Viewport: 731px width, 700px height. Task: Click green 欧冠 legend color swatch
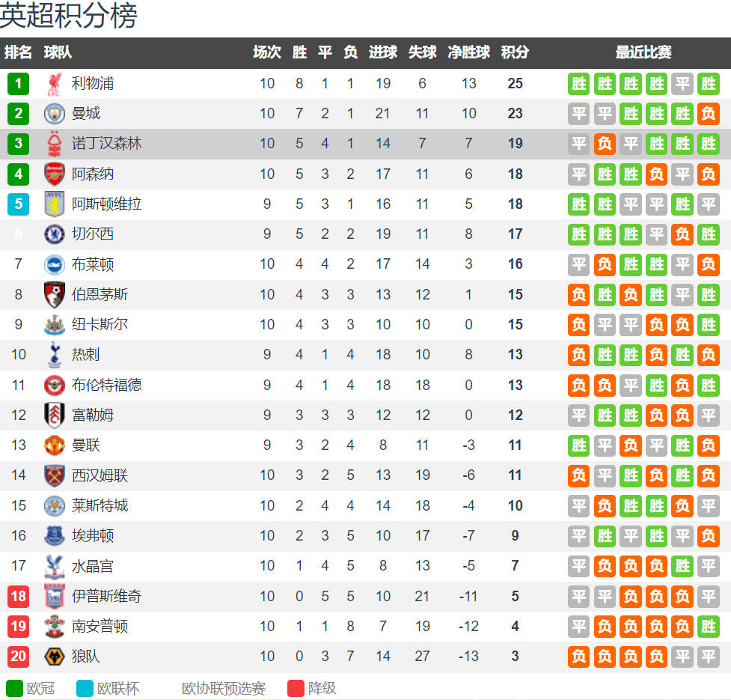(x=14, y=688)
